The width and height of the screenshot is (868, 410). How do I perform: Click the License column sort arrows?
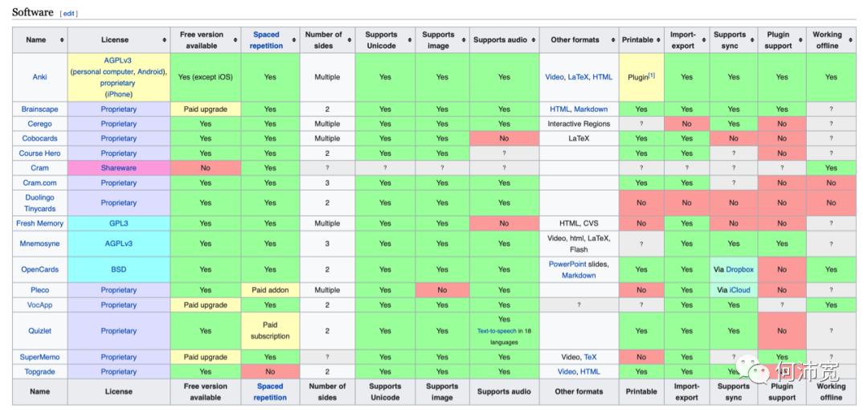165,40
